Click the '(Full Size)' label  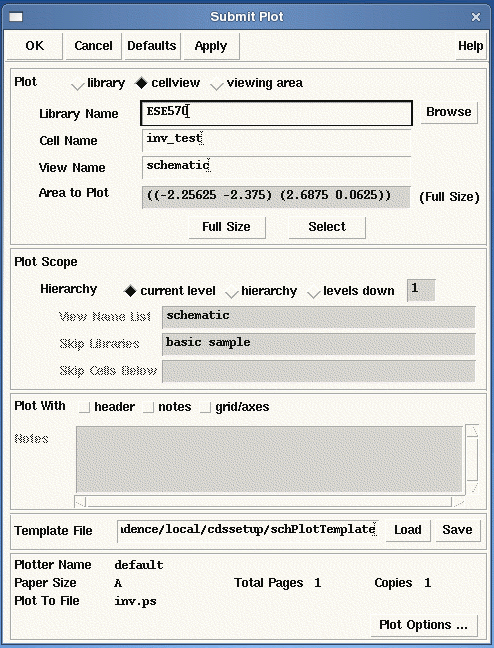pyautogui.click(x=449, y=197)
